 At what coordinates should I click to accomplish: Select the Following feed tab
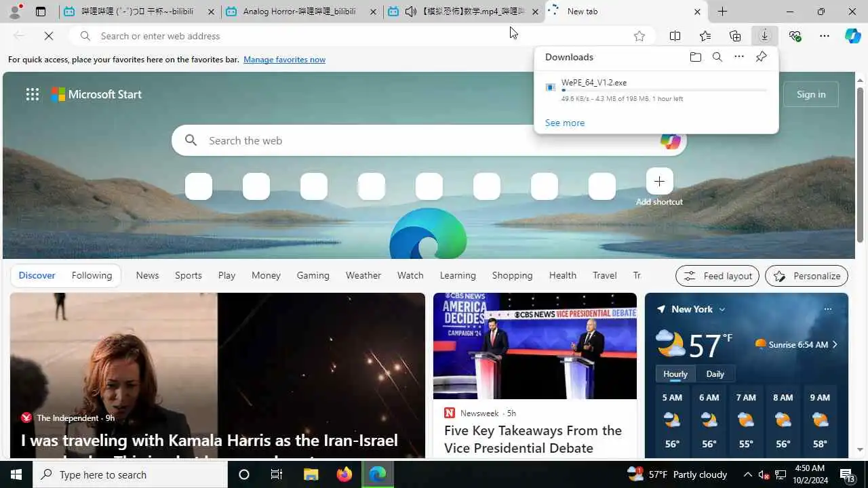[x=92, y=275]
